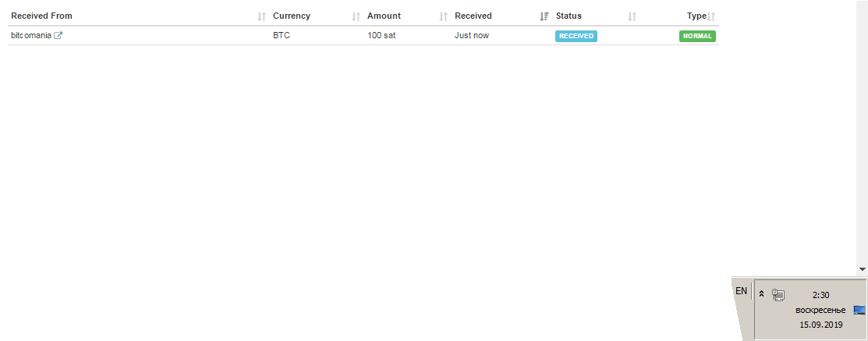Screen dimensions: 868x341
Task: Select the 100 sat amount cell
Action: [381, 35]
